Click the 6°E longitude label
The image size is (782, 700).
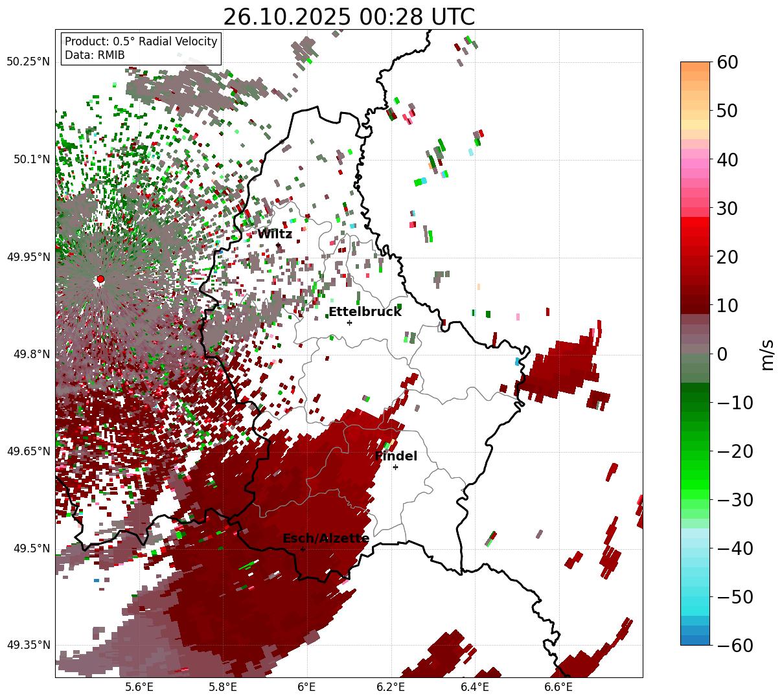(306, 687)
